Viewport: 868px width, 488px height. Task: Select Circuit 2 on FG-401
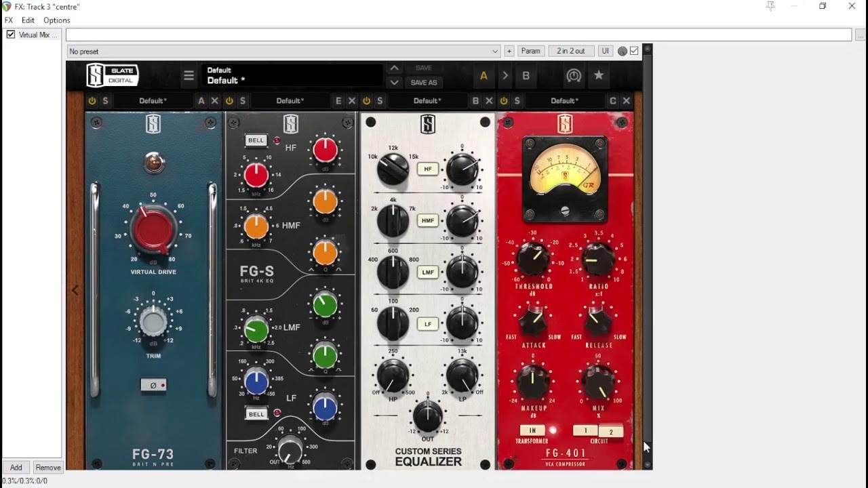(x=611, y=432)
